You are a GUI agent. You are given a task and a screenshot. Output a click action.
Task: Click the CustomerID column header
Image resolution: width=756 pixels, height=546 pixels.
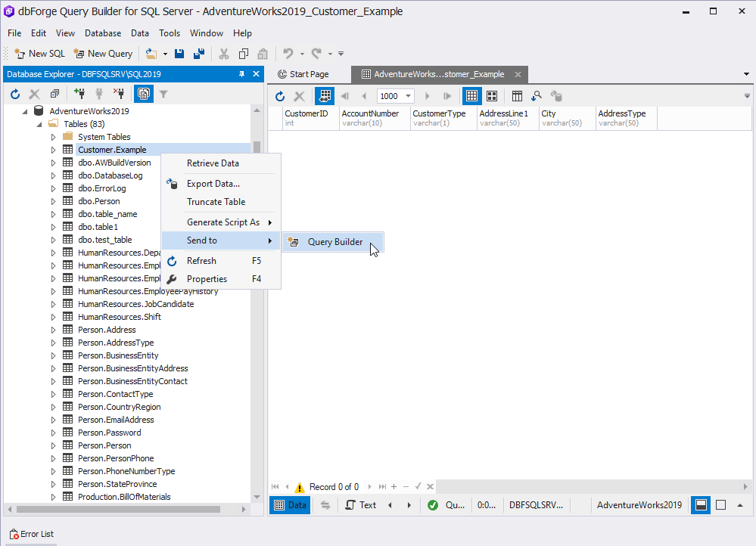pos(310,118)
